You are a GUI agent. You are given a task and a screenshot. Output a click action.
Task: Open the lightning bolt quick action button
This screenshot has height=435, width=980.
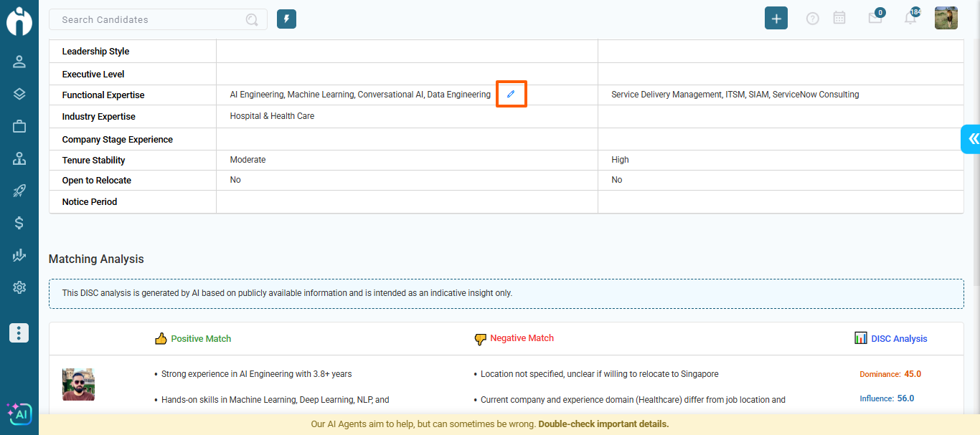[x=286, y=19]
